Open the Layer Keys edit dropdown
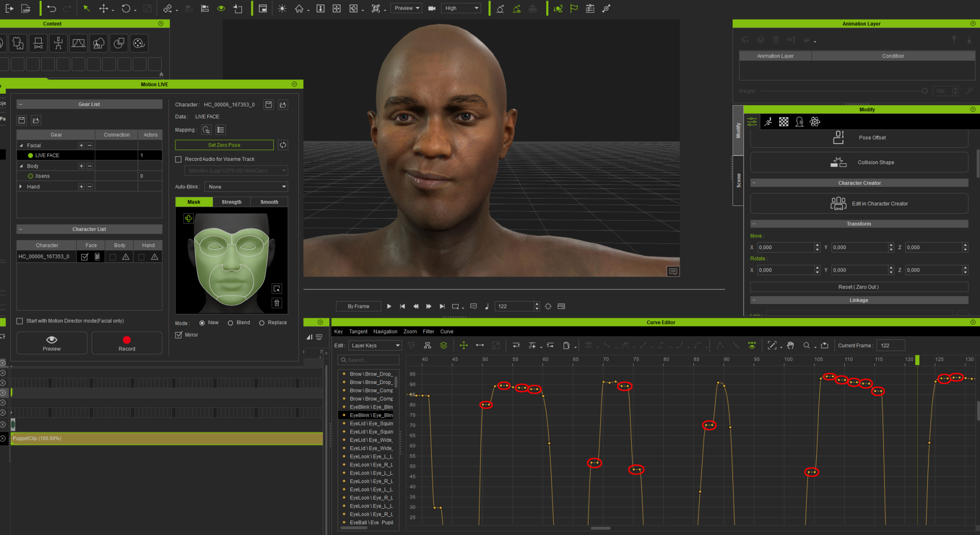 (x=375, y=346)
